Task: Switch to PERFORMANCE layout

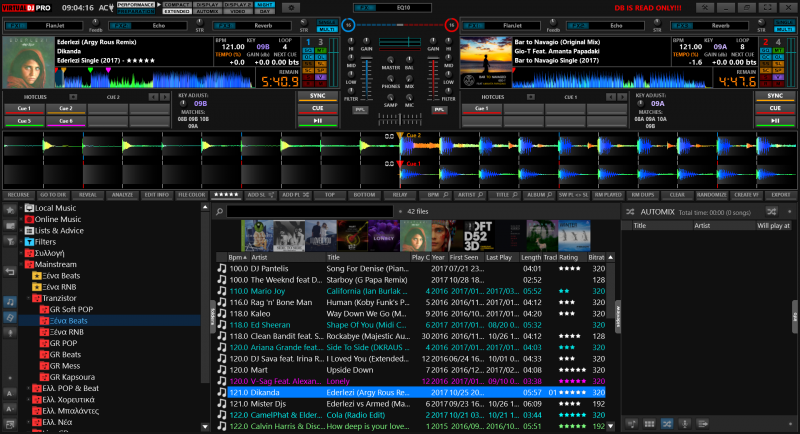Action: (x=136, y=5)
